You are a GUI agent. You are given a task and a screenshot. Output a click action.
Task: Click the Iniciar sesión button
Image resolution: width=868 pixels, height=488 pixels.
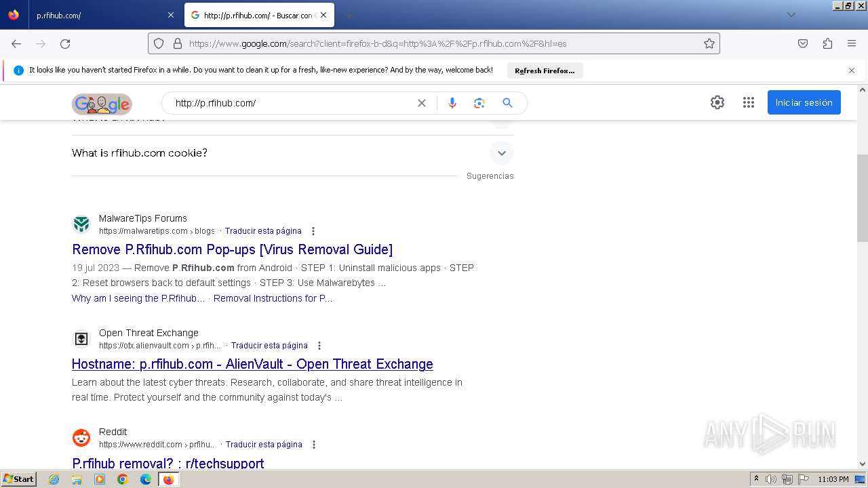pyautogui.click(x=804, y=102)
